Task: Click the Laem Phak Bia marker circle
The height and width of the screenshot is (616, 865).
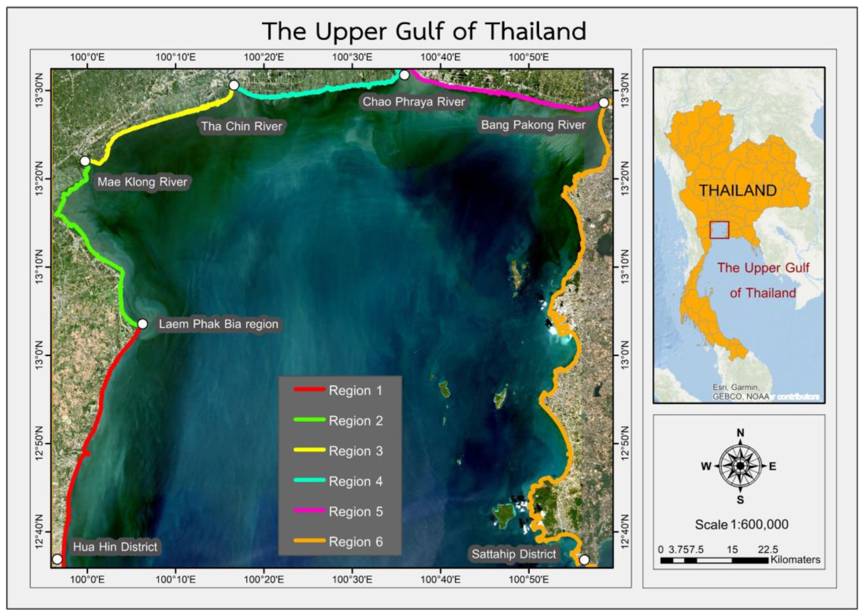Action: coord(142,324)
